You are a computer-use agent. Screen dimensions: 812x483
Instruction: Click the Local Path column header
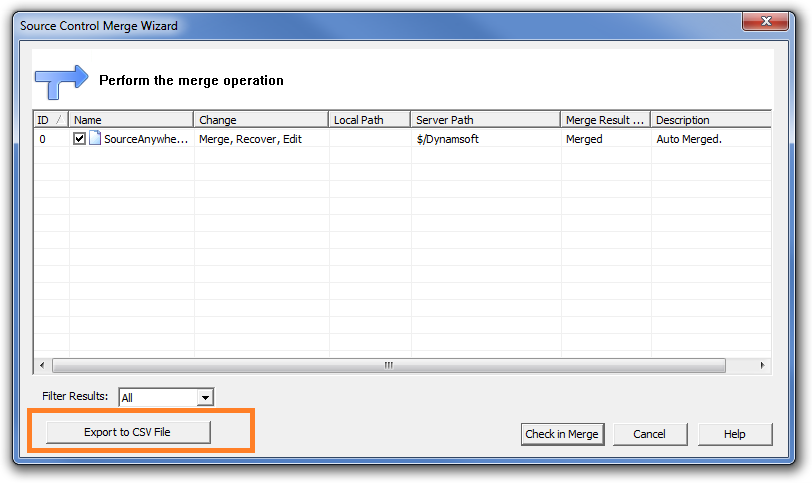(x=368, y=120)
